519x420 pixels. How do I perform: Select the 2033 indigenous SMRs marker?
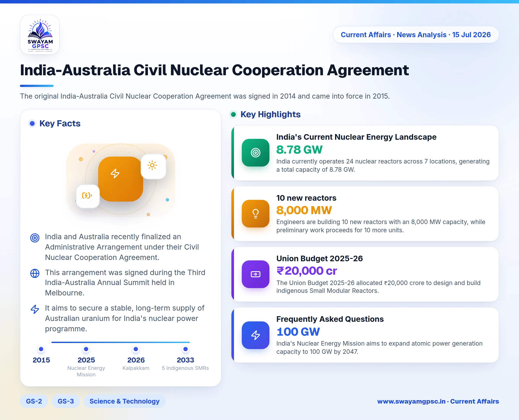coord(186,349)
